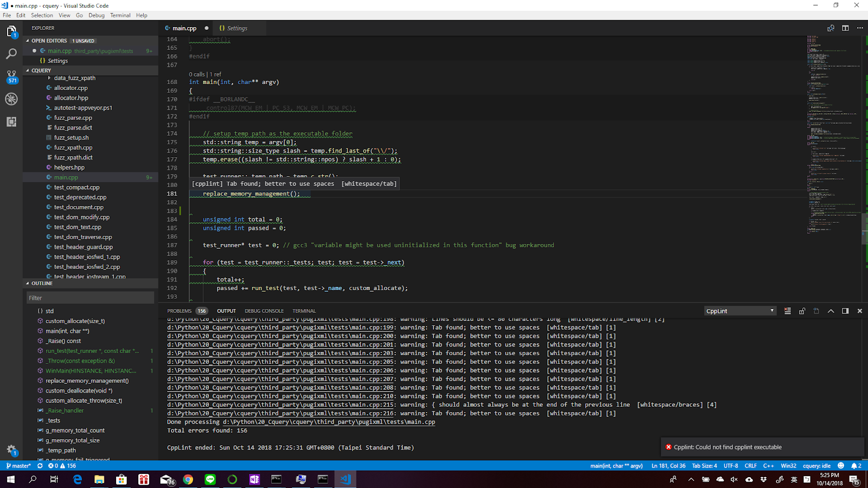Click the Tweet feedback smiley in the status bar

(x=840, y=465)
